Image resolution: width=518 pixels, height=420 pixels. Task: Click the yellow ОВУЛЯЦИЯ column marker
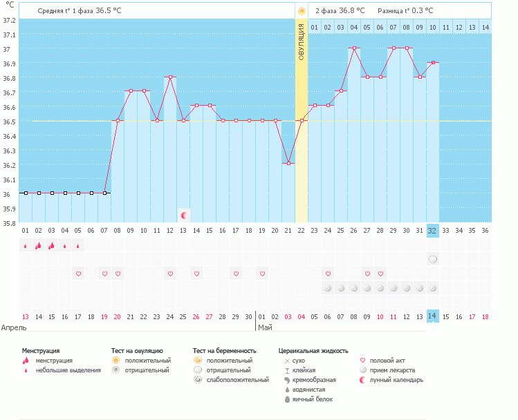(302, 41)
